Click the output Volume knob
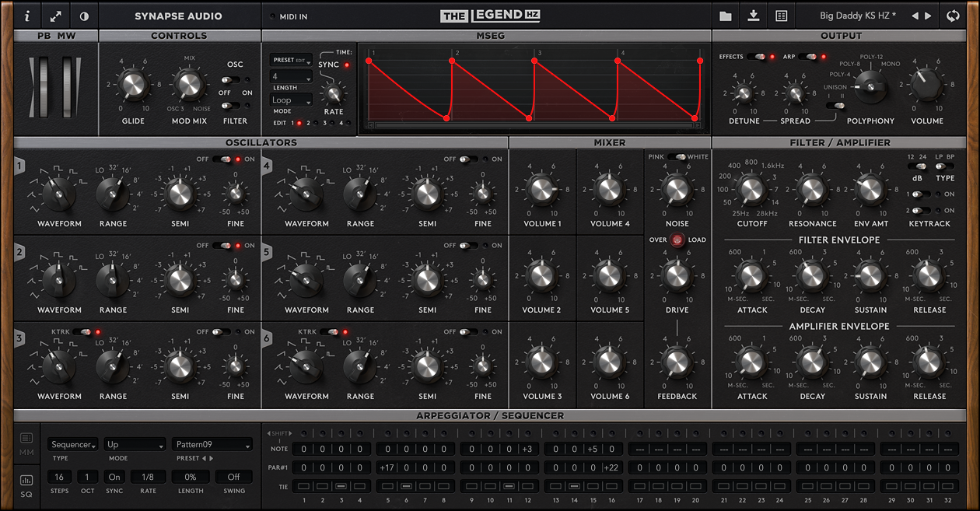Screen dimensions: 980x511 tap(926, 85)
